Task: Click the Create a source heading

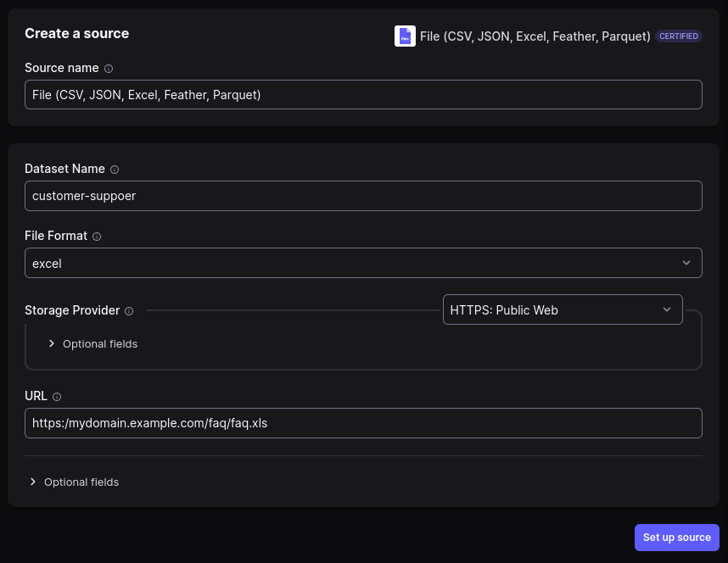Action: click(76, 33)
